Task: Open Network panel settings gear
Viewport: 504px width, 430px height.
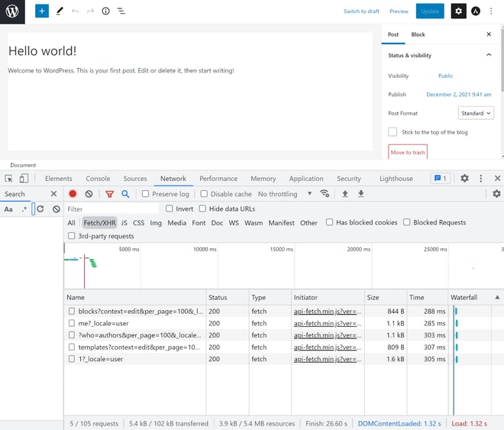Action: (x=496, y=193)
